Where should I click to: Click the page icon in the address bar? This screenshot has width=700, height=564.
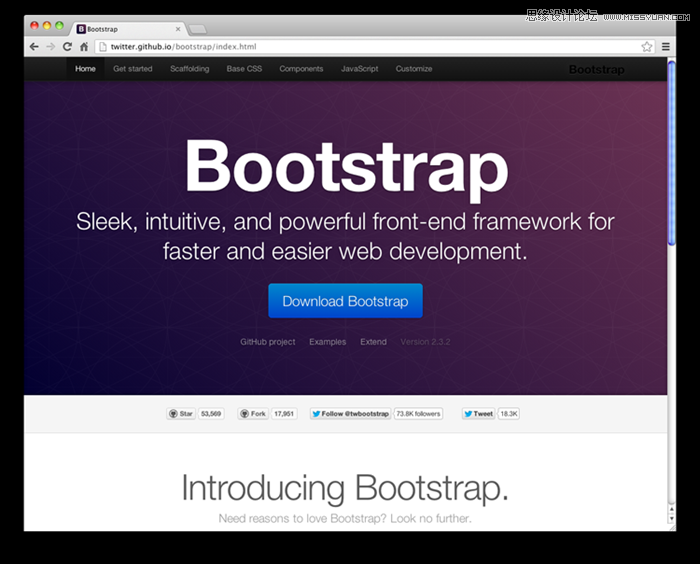pos(103,46)
